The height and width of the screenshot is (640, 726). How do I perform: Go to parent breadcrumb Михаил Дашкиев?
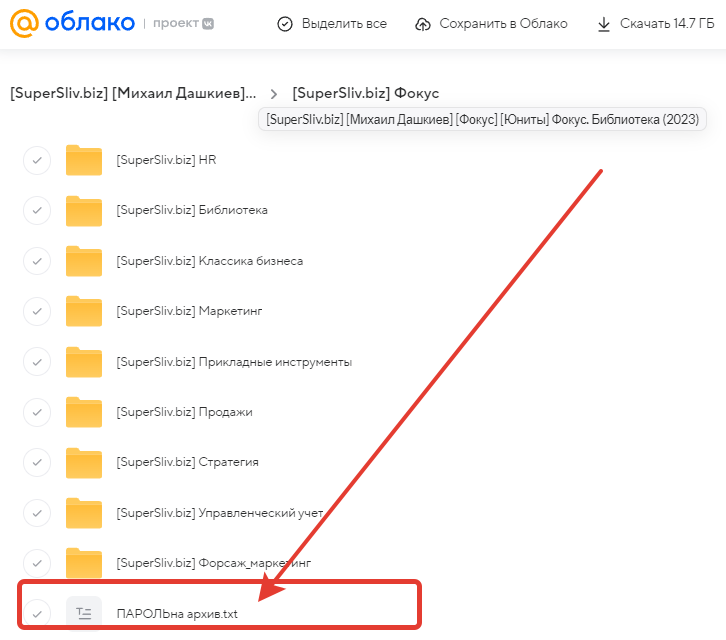click(133, 94)
